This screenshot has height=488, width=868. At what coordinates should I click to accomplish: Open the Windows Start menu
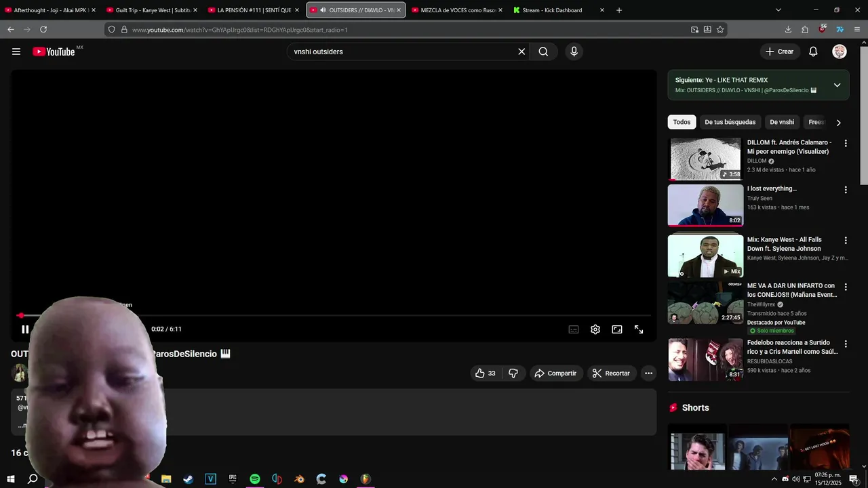(x=11, y=479)
